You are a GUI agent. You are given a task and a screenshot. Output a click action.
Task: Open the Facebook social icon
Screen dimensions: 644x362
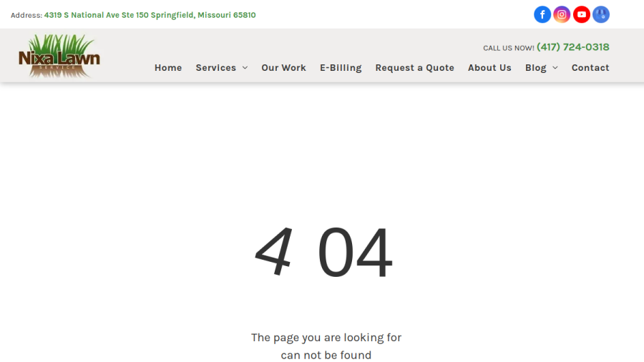[x=542, y=15]
